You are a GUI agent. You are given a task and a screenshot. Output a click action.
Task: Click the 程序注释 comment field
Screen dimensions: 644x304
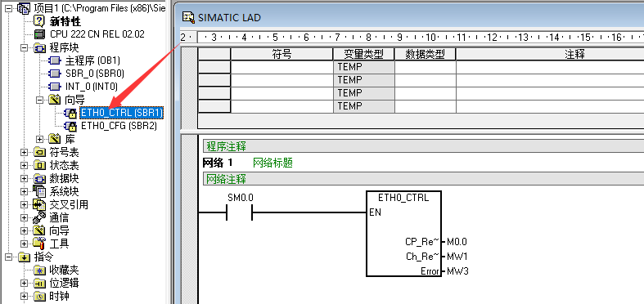click(423, 146)
